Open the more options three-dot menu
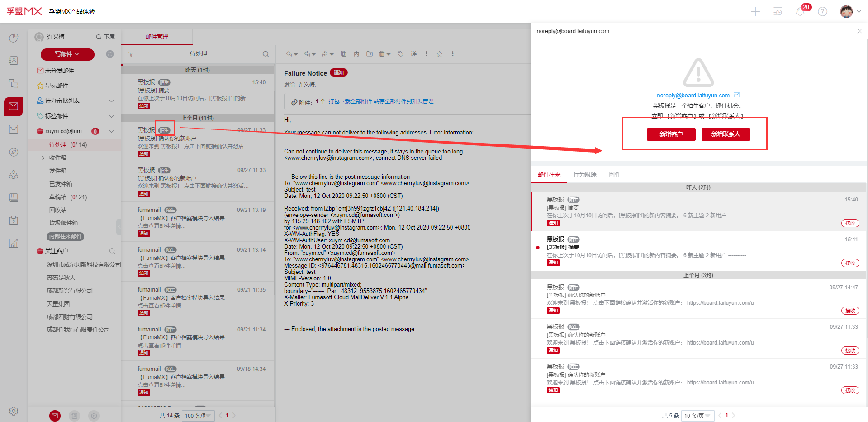Image resolution: width=868 pixels, height=422 pixels. click(x=452, y=54)
